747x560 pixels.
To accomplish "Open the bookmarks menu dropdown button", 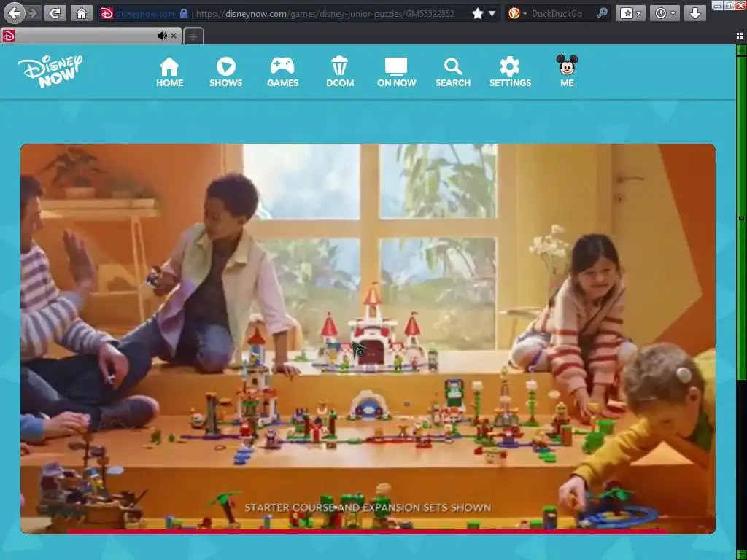I will pyautogui.click(x=630, y=13).
